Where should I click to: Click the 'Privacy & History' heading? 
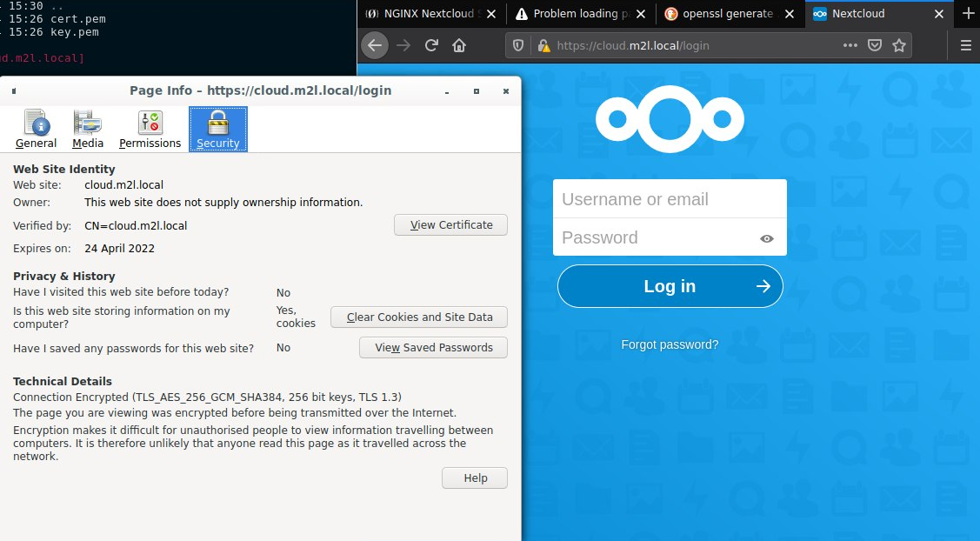click(64, 276)
